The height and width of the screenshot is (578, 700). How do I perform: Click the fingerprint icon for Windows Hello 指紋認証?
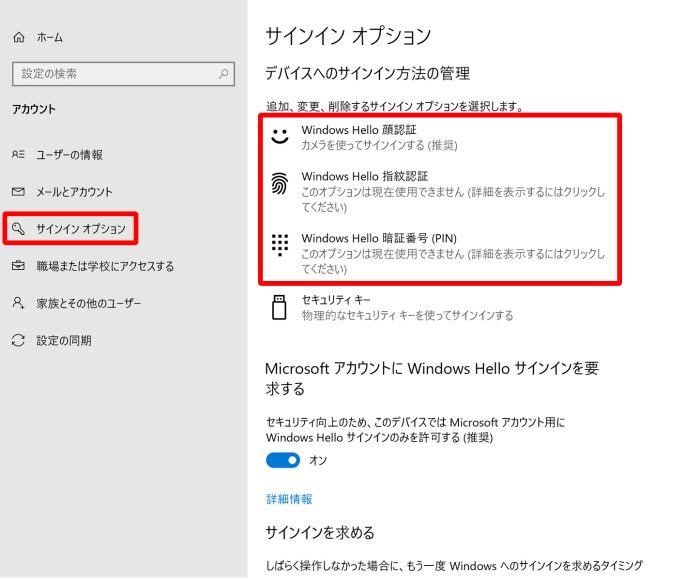280,184
